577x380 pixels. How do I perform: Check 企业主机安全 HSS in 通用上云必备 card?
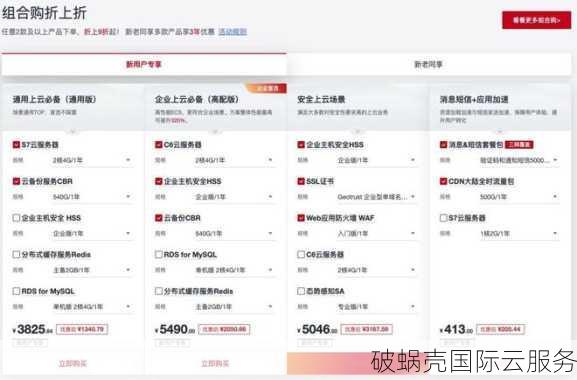(16, 218)
